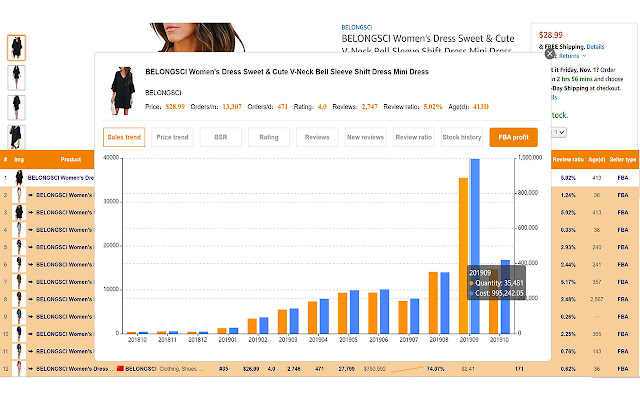Click Age(d) cell showing 2,507
640x400 pixels.
[597, 299]
